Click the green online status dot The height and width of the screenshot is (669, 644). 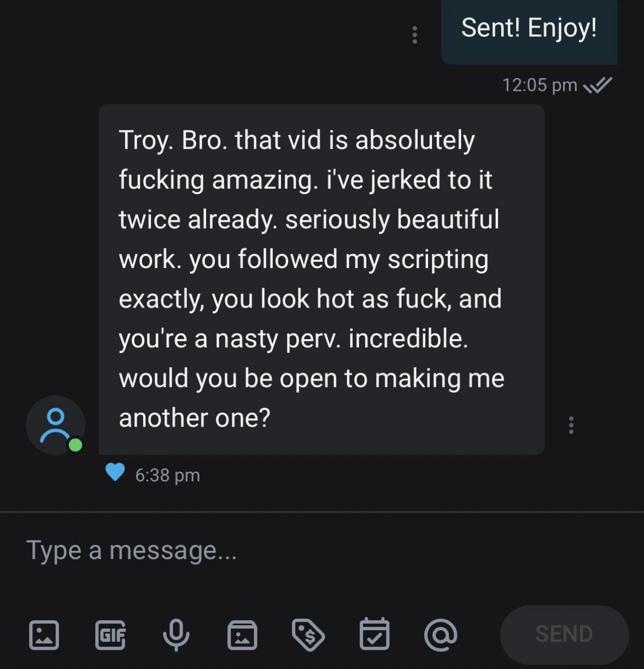[x=75, y=445]
